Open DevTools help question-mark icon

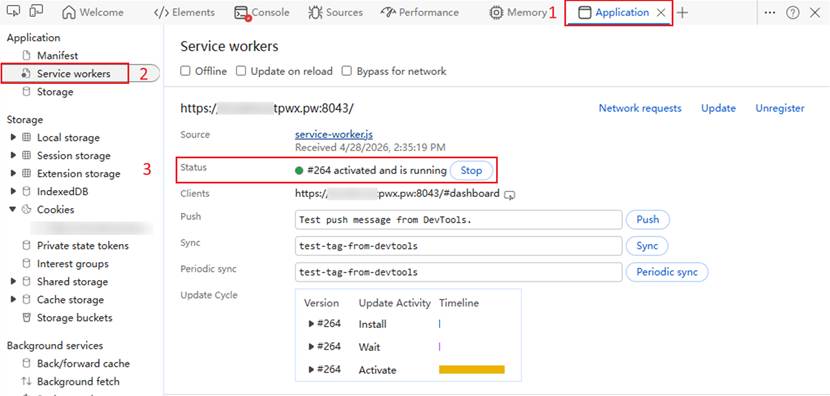point(792,13)
